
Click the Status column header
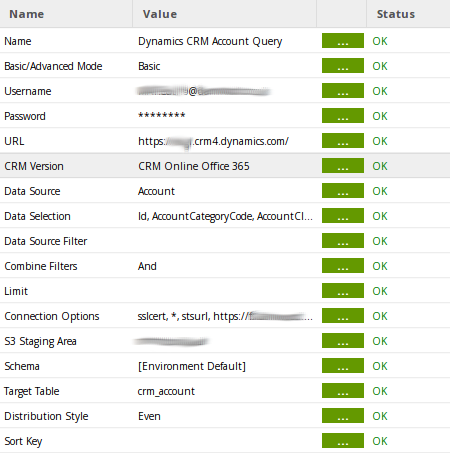click(x=396, y=14)
